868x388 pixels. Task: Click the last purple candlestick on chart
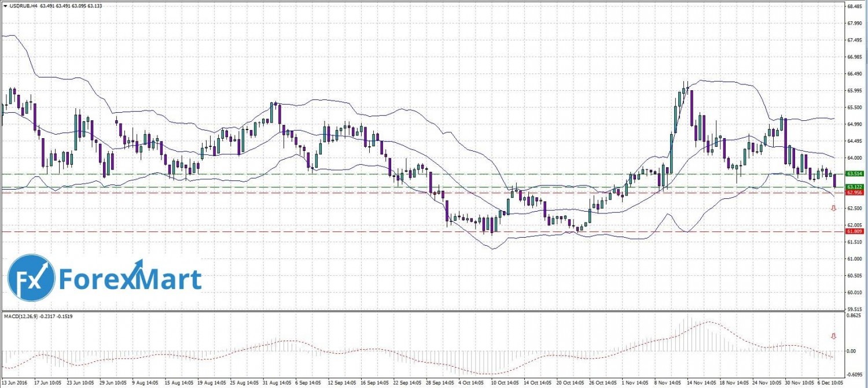[834, 180]
